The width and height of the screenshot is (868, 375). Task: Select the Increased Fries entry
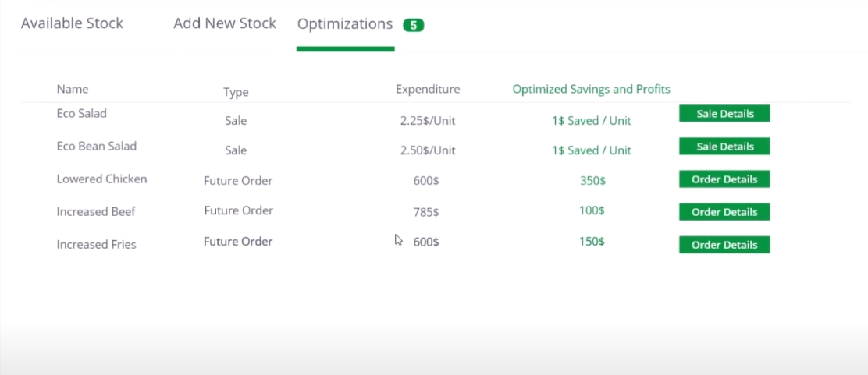coord(96,245)
